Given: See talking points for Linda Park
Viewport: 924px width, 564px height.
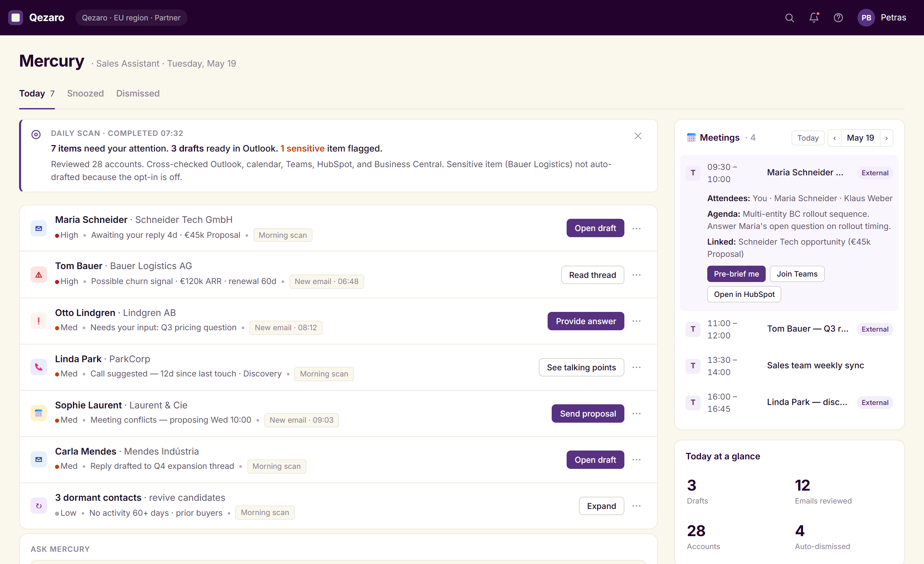Looking at the screenshot, I should (x=581, y=367).
